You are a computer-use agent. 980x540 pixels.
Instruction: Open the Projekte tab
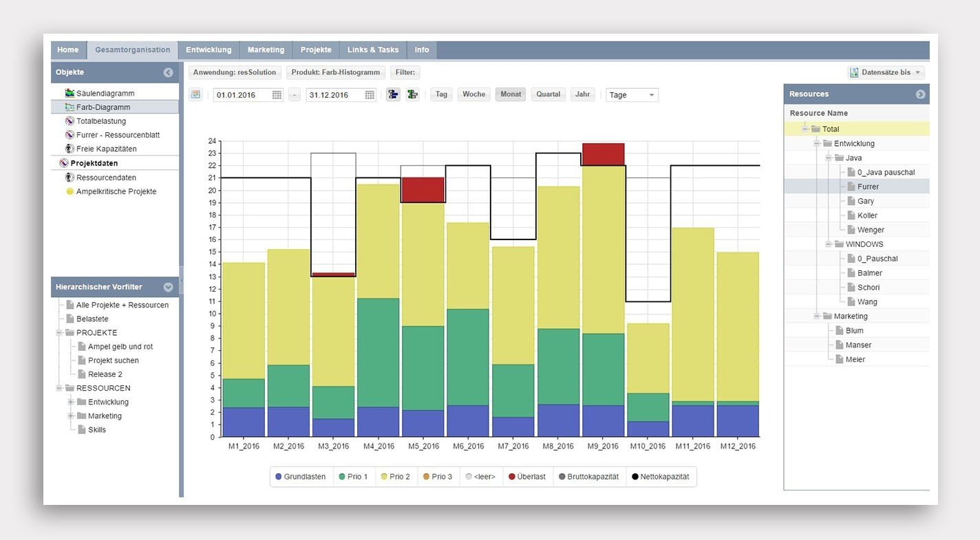316,50
